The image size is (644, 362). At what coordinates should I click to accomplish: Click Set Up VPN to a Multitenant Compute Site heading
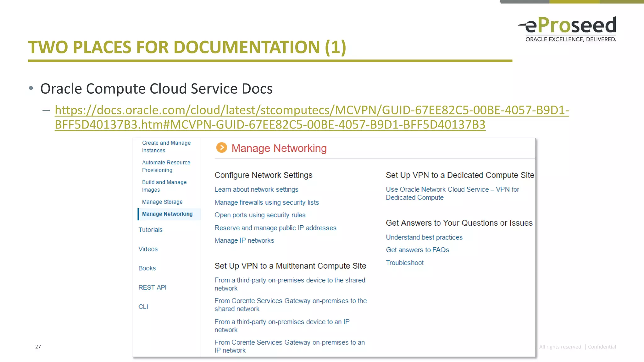(x=290, y=266)
